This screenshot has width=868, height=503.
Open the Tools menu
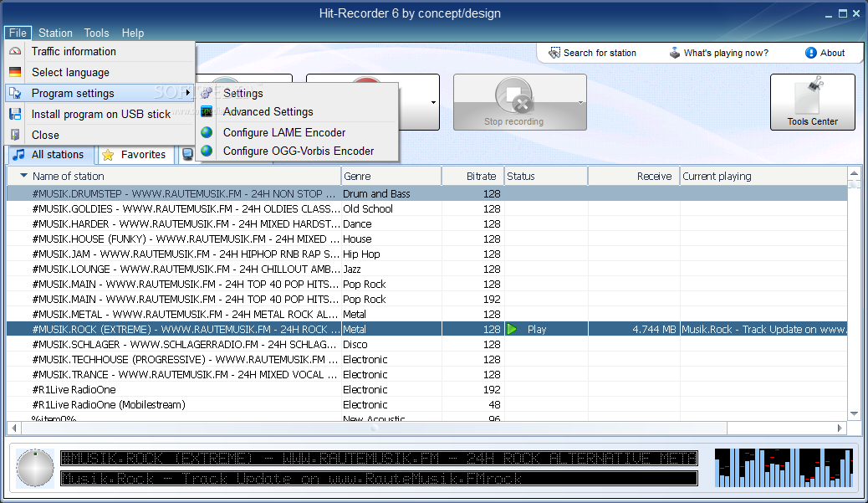point(96,33)
